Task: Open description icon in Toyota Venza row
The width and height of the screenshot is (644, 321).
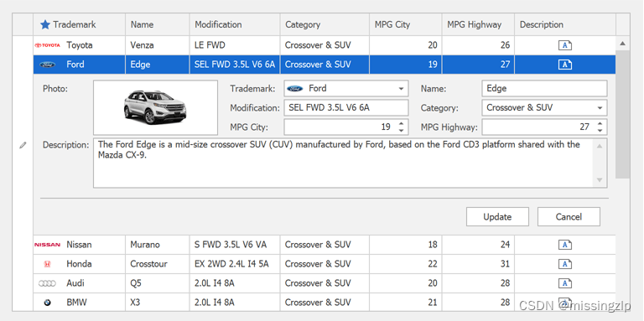Action: coord(565,45)
